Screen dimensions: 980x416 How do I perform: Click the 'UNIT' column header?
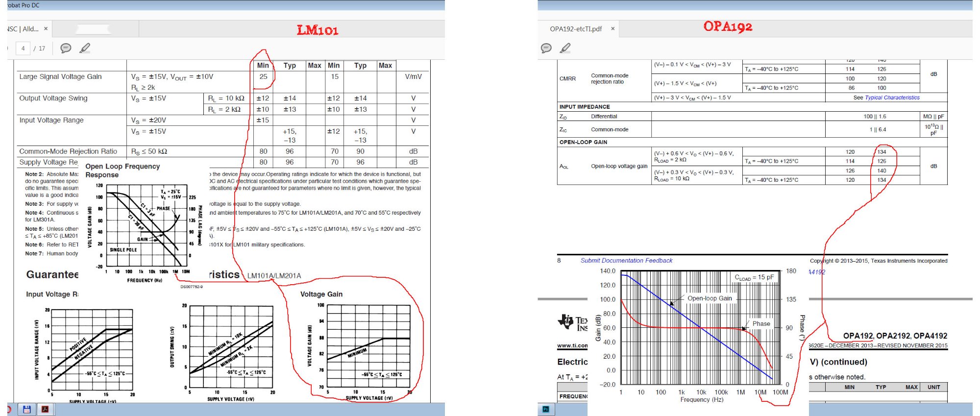click(x=934, y=387)
